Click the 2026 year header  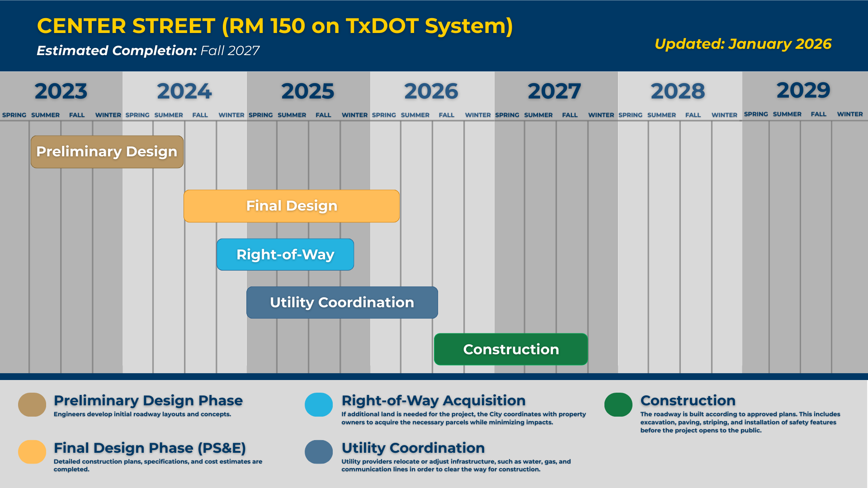431,91
